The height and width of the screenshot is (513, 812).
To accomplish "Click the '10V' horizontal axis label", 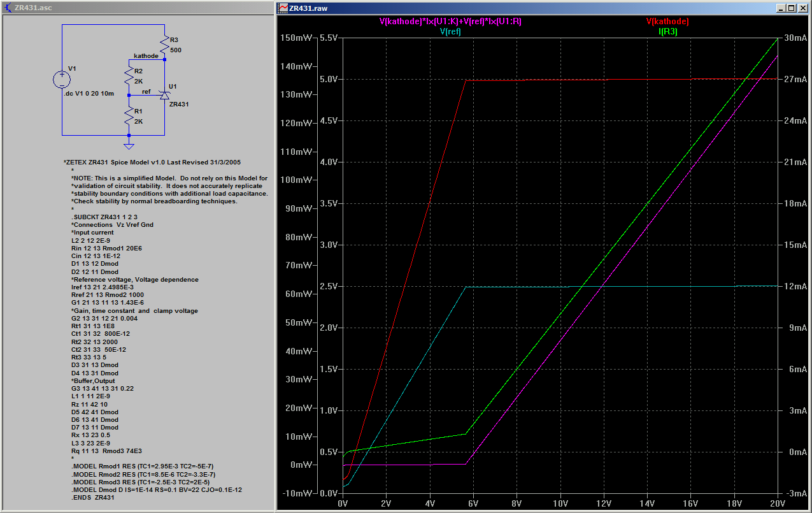I will tap(560, 503).
